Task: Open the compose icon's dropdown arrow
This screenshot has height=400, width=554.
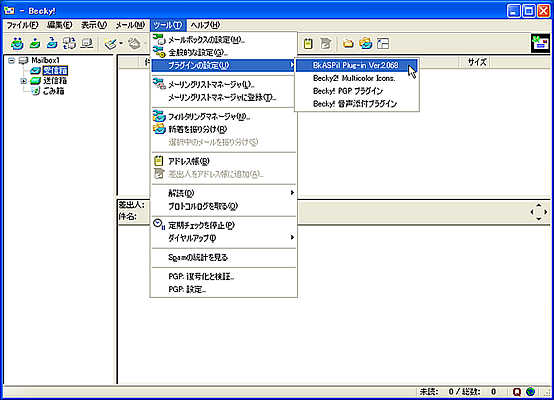Action: coord(121,44)
